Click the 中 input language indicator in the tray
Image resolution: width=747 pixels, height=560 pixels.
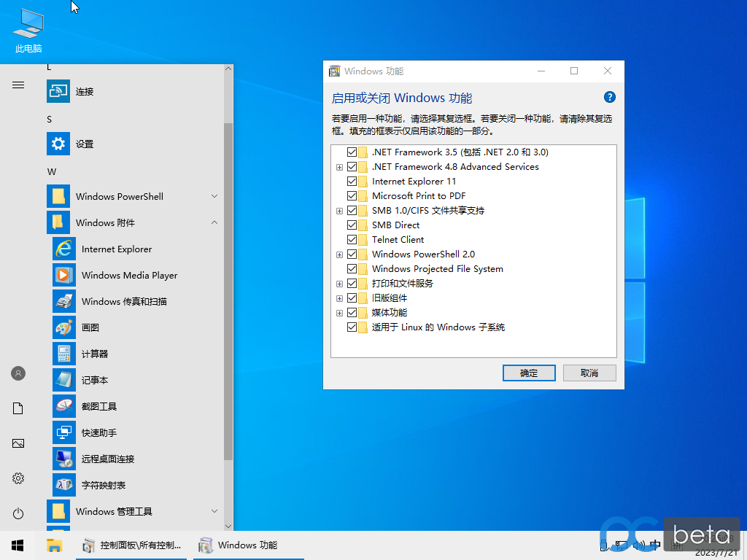655,545
